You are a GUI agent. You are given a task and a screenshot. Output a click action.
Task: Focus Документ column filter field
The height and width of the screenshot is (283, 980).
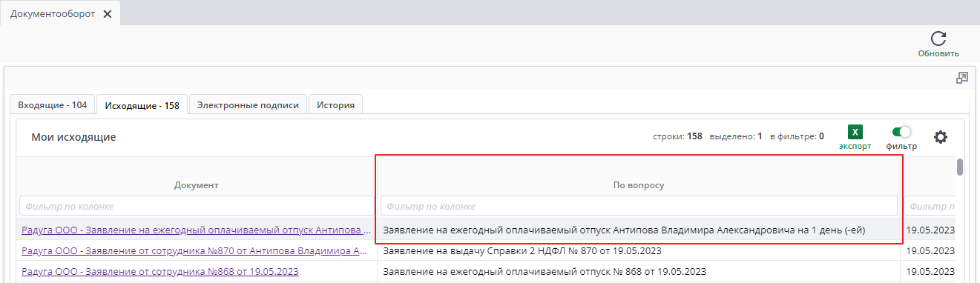197,206
